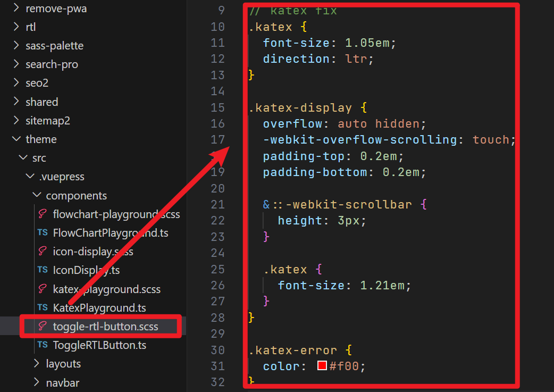Place cursor on 'padding-top: 0.2em;'

pyautogui.click(x=333, y=156)
